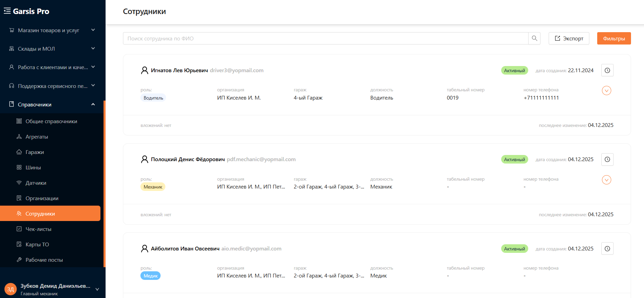This screenshot has height=298, width=644.
Task: Click the Агрегаты sidebar icon
Action: tap(19, 137)
